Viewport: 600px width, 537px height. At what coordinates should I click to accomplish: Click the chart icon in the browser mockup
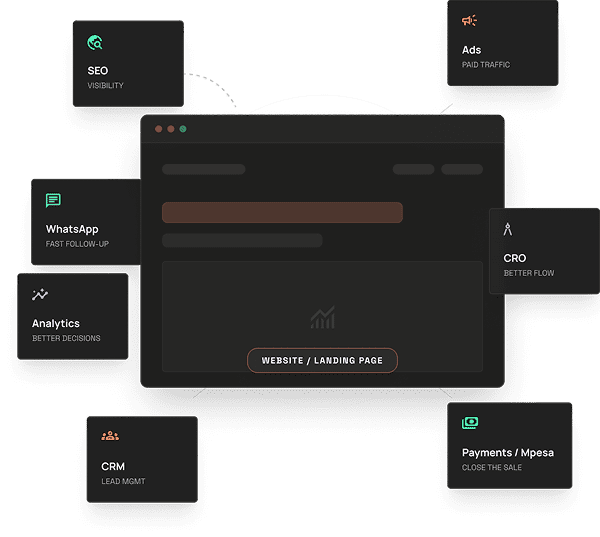point(322,318)
